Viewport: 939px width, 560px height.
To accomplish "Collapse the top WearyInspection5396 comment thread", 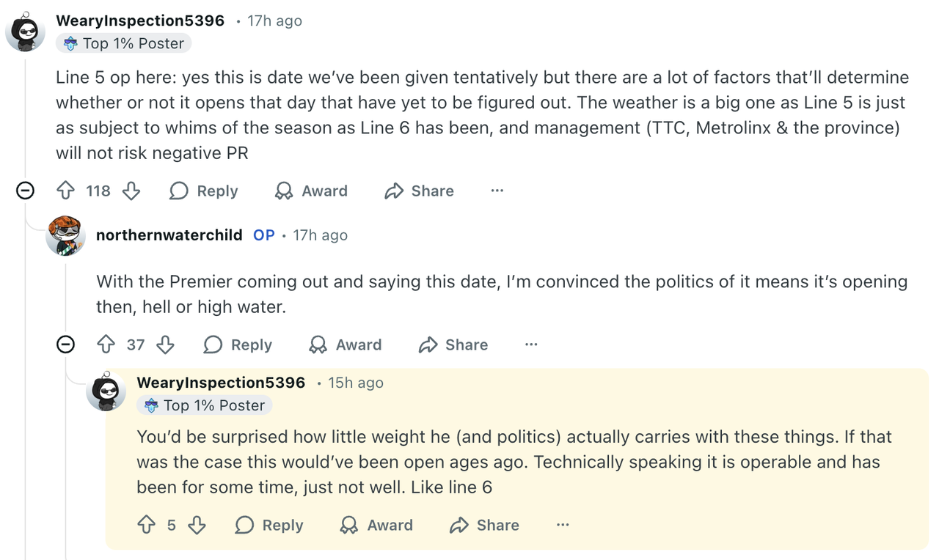I will pyautogui.click(x=26, y=191).
